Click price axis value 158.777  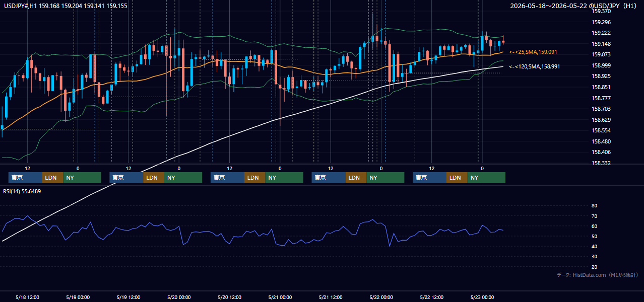point(601,98)
